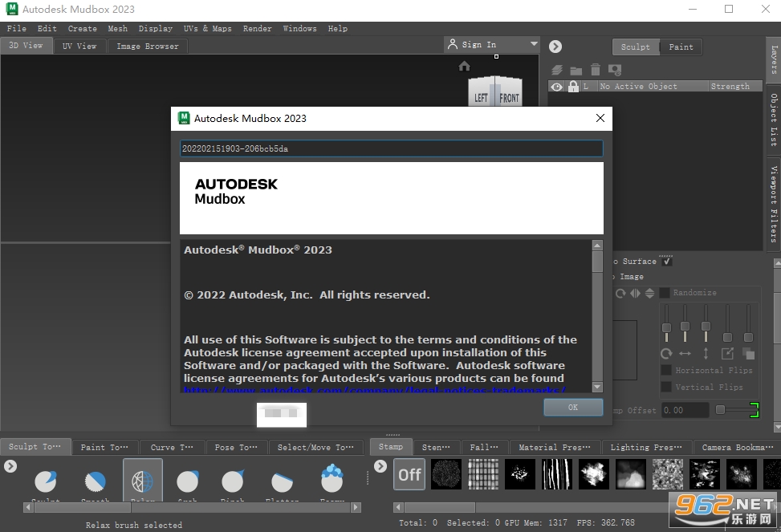Select the Pinch brush tool
Image resolution: width=781 pixels, height=532 pixels.
[x=233, y=481]
